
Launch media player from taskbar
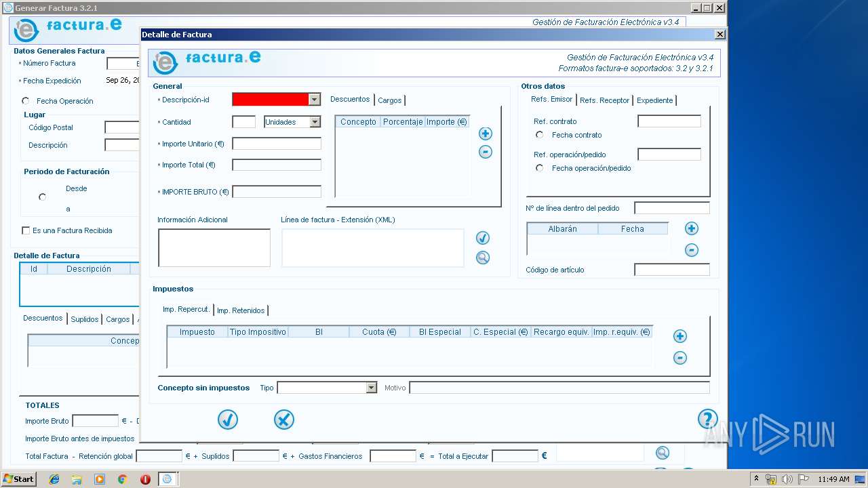[x=100, y=479]
